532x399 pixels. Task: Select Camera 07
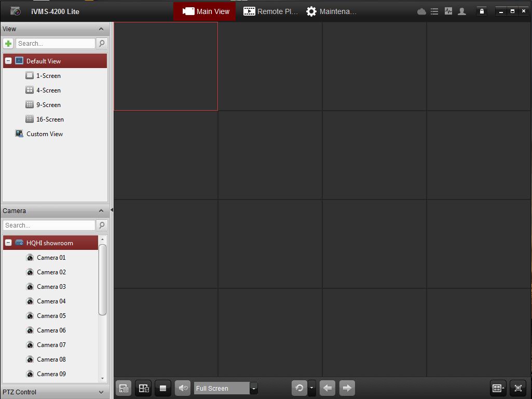tap(51, 345)
